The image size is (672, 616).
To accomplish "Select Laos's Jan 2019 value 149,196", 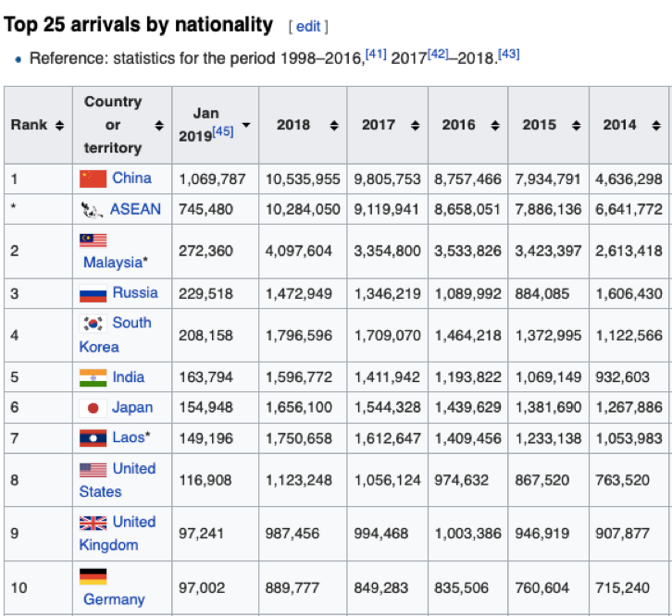I will tap(205, 438).
